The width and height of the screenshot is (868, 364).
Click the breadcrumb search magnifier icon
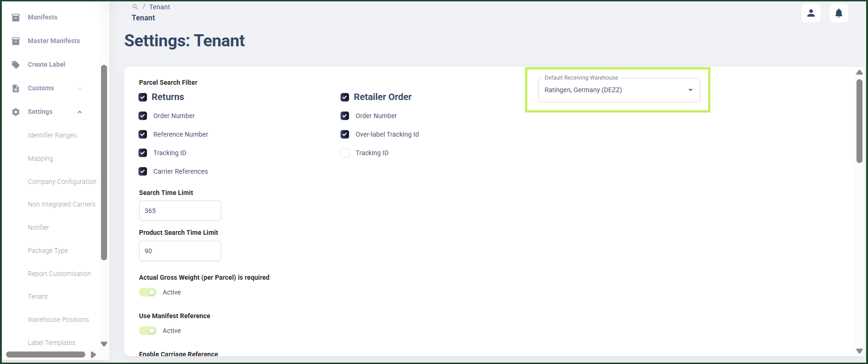[135, 7]
